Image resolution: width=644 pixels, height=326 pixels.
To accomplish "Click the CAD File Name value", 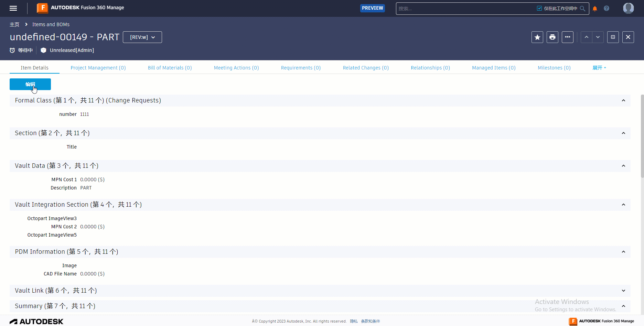I will [92, 274].
